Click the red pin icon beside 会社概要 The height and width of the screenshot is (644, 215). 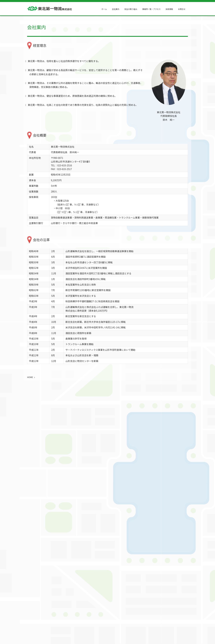29,135
